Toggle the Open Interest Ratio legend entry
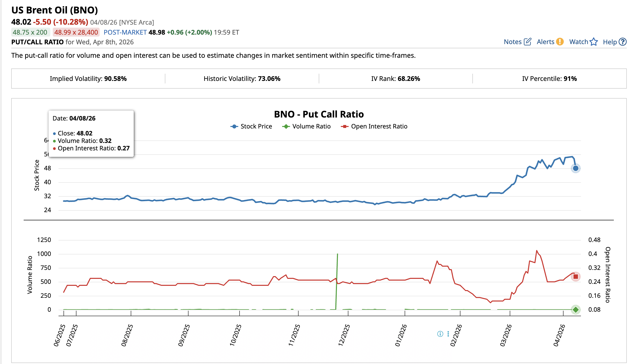Screen dimensions: 631x364 [374, 126]
